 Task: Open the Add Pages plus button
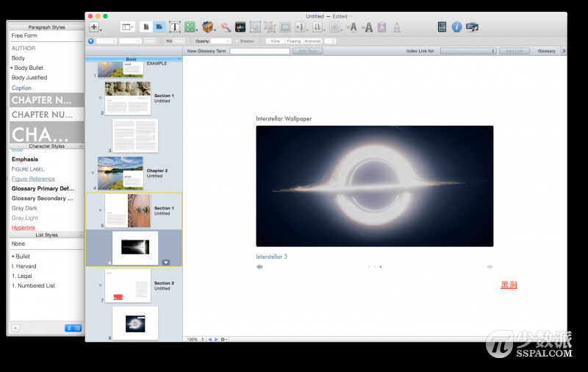point(94,27)
